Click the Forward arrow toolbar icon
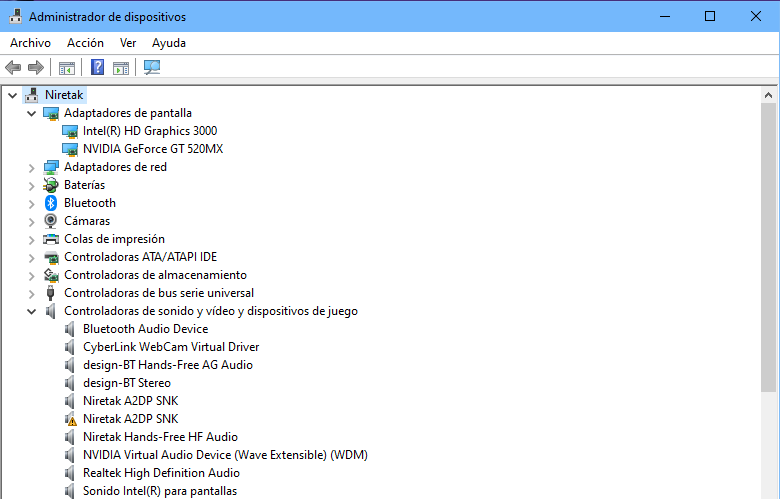The width and height of the screenshot is (780, 499). pos(36,67)
